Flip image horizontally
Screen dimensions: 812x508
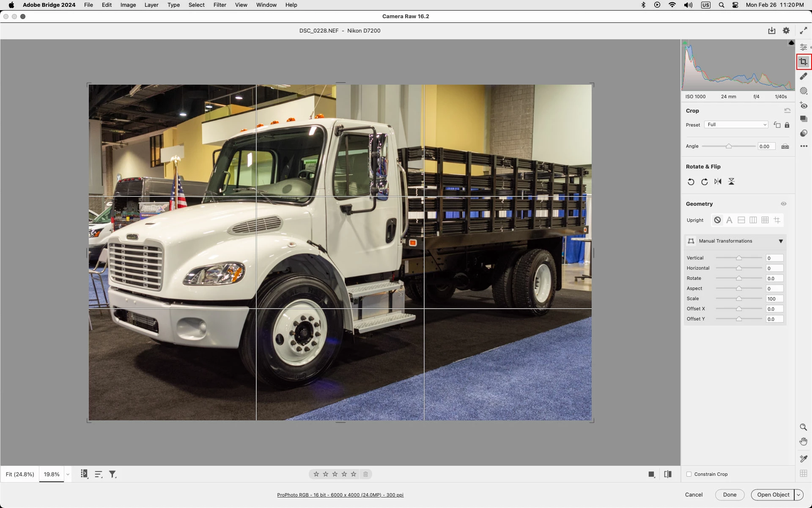[718, 182]
